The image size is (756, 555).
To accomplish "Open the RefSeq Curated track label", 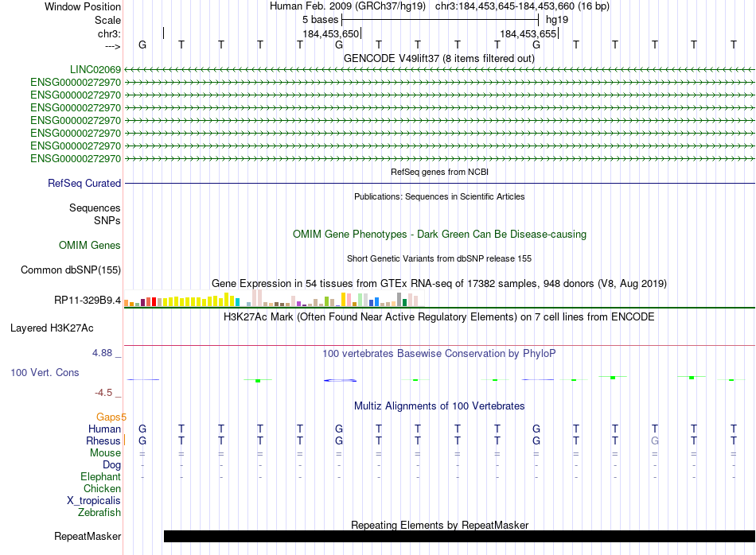I will tap(84, 184).
